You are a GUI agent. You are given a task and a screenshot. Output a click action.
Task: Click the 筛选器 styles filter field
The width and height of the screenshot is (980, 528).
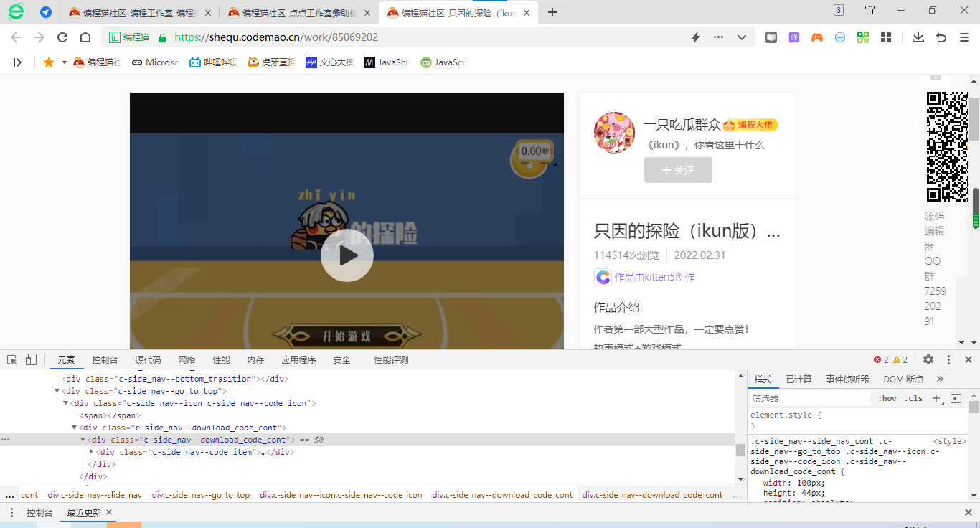[809, 398]
